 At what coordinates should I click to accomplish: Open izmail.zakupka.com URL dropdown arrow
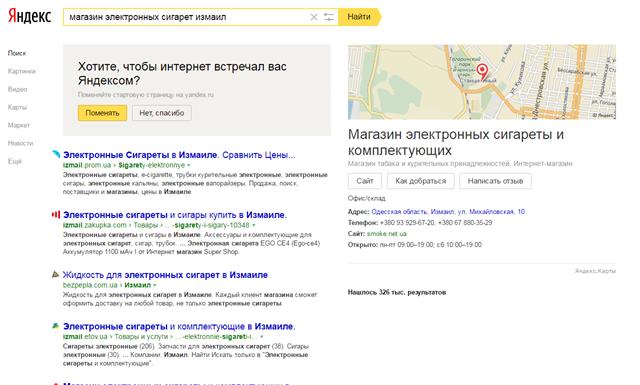tap(253, 225)
